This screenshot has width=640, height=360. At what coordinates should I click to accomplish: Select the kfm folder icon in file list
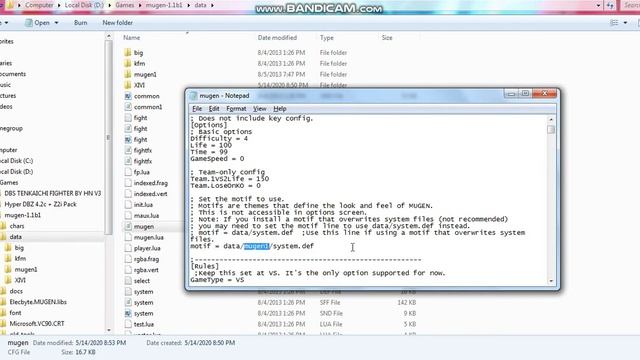(128, 63)
